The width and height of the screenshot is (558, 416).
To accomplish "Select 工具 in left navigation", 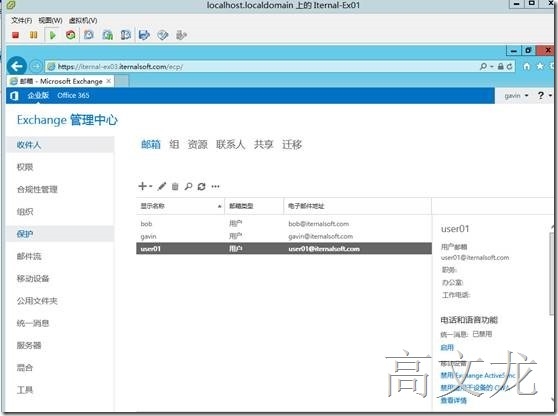I will 25,390.
